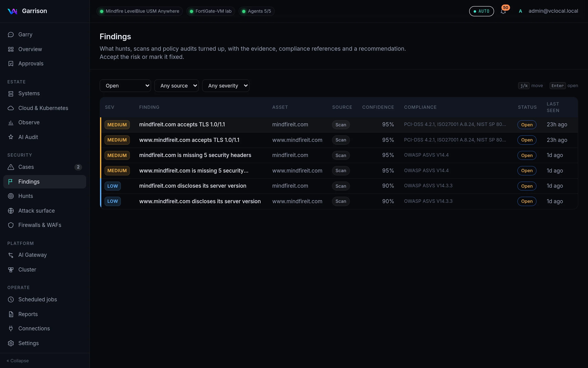Click the Reports document icon
Screen dimensions: 588x368
coord(11,314)
